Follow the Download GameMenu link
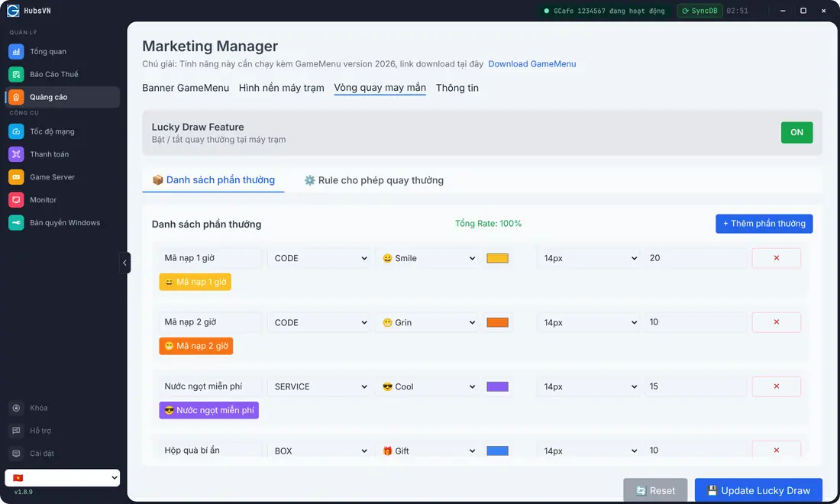The image size is (840, 504). click(x=532, y=63)
